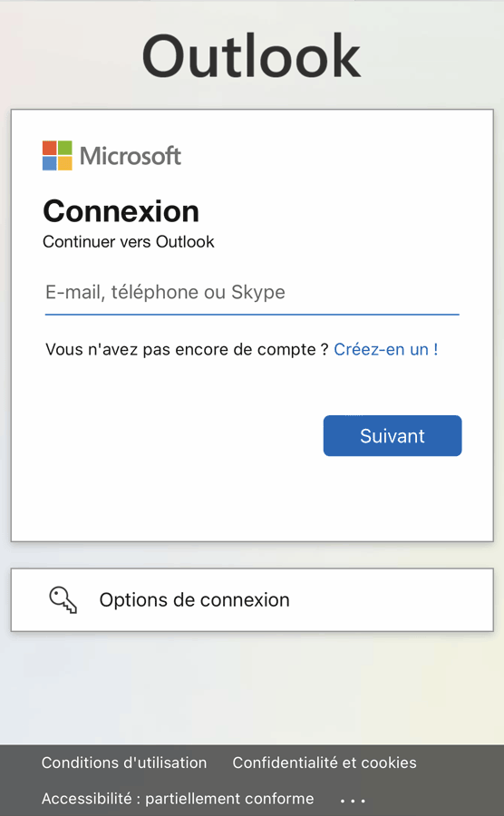Open the Créez-en un ! link
This screenshot has height=816, width=504.
[x=386, y=349]
